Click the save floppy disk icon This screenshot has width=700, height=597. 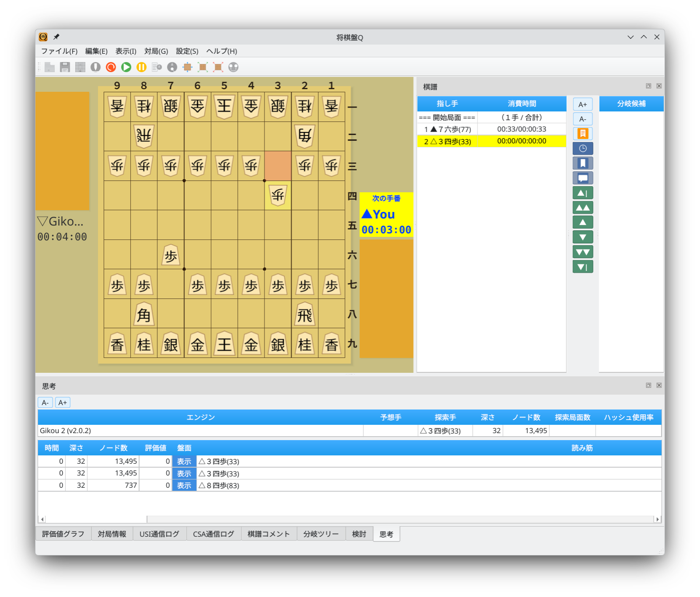65,67
